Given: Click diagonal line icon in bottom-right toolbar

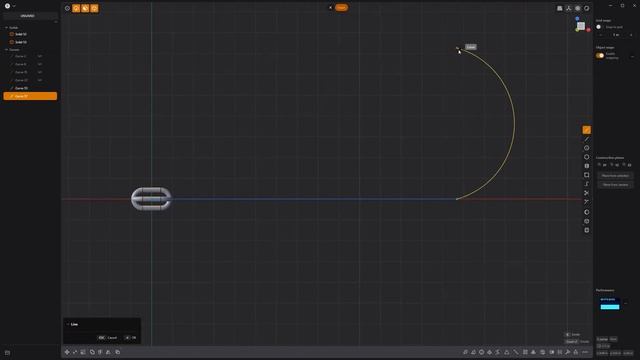Looking at the screenshot, I should click(516, 352).
